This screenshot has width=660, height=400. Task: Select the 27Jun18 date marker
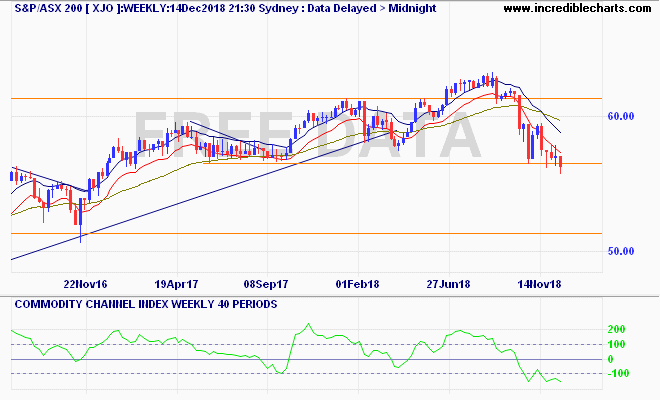tap(449, 284)
